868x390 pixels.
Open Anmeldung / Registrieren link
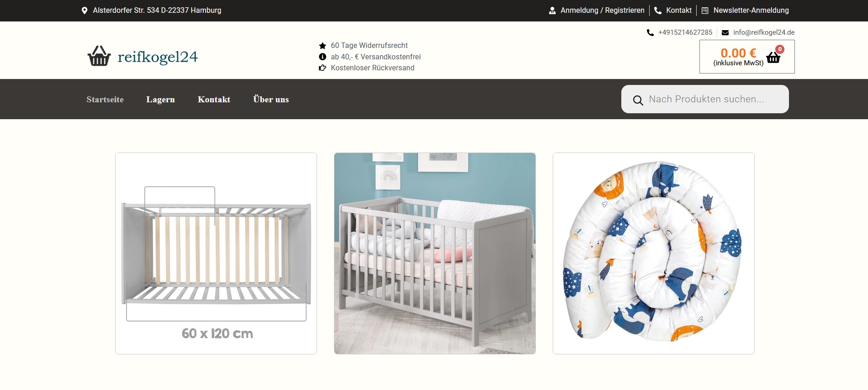pos(603,11)
